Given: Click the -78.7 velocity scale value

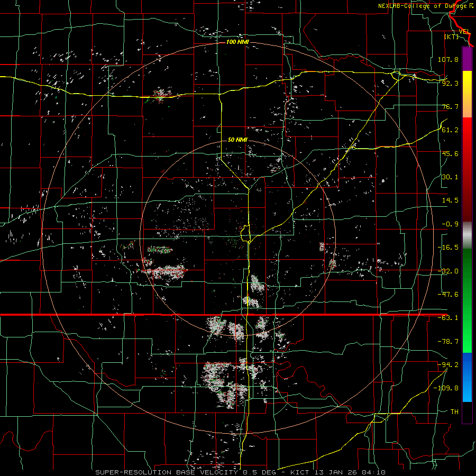Looking at the screenshot, I should pos(448,342).
